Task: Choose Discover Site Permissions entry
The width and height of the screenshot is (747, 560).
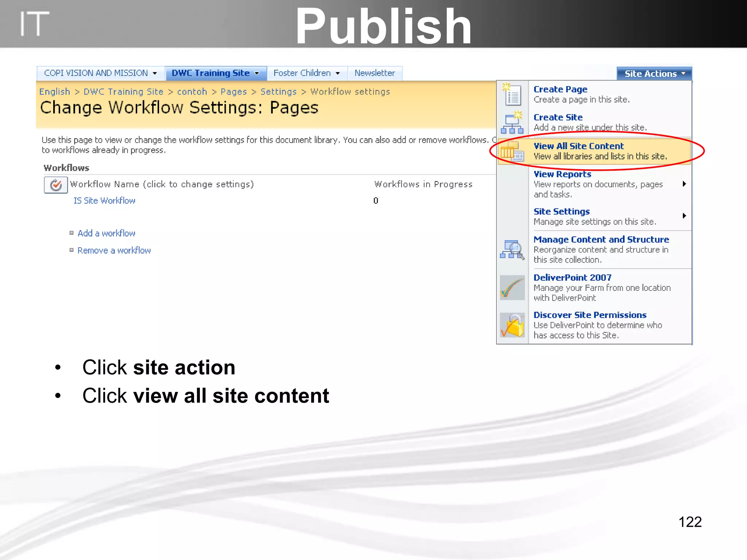Action: pos(594,325)
